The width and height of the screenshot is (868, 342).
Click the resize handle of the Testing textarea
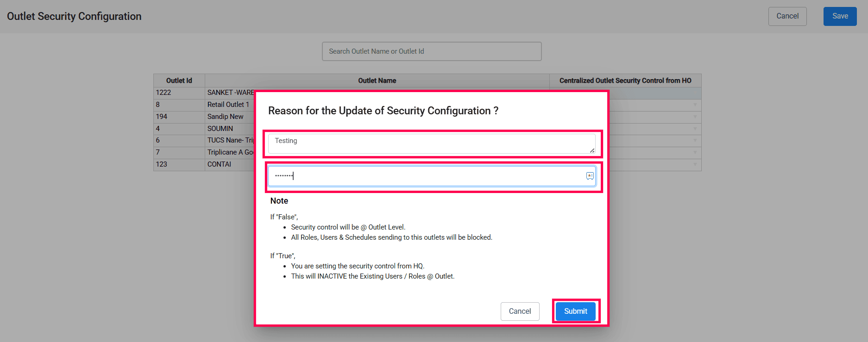point(592,150)
